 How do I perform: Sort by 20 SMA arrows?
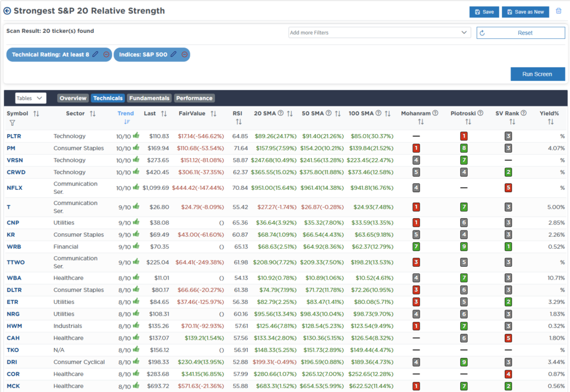click(x=289, y=114)
